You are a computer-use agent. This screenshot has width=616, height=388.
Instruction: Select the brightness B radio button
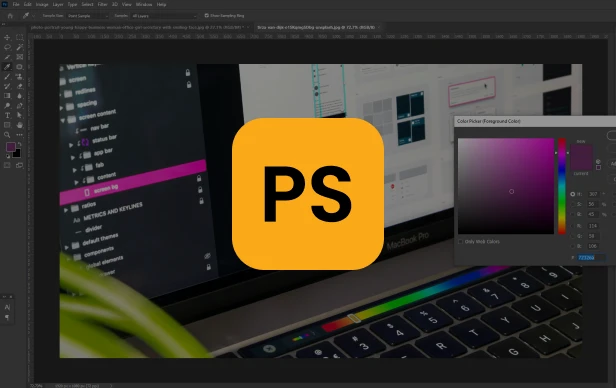coord(573,214)
